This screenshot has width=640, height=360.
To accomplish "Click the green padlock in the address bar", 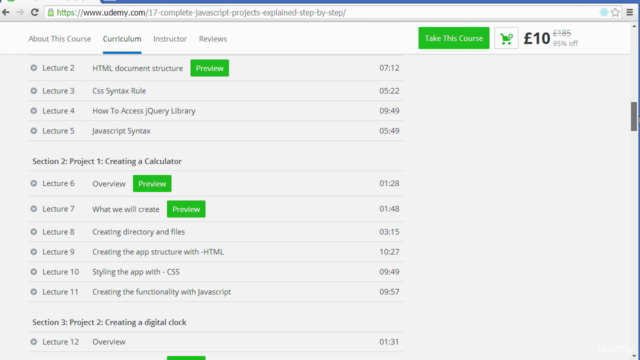I will pos(51,13).
